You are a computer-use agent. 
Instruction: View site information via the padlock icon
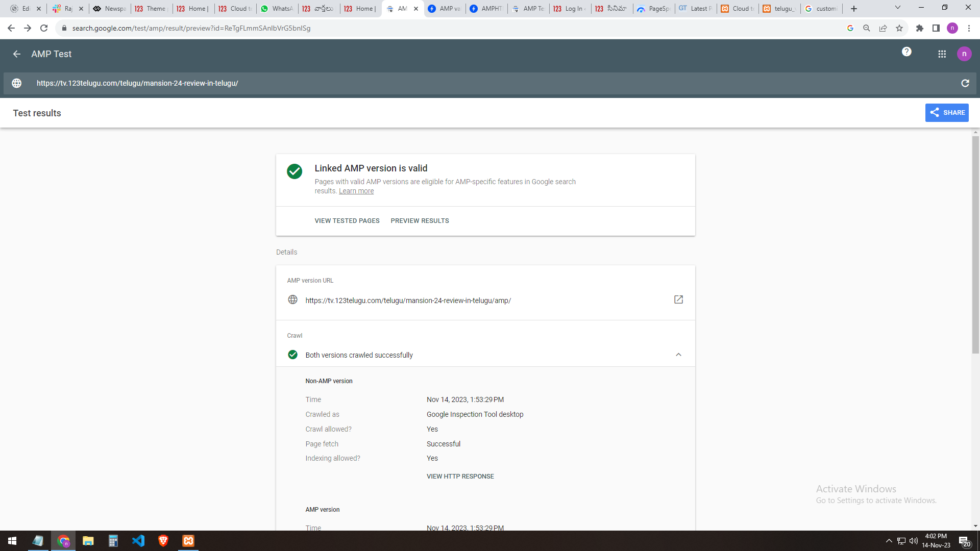click(x=64, y=28)
